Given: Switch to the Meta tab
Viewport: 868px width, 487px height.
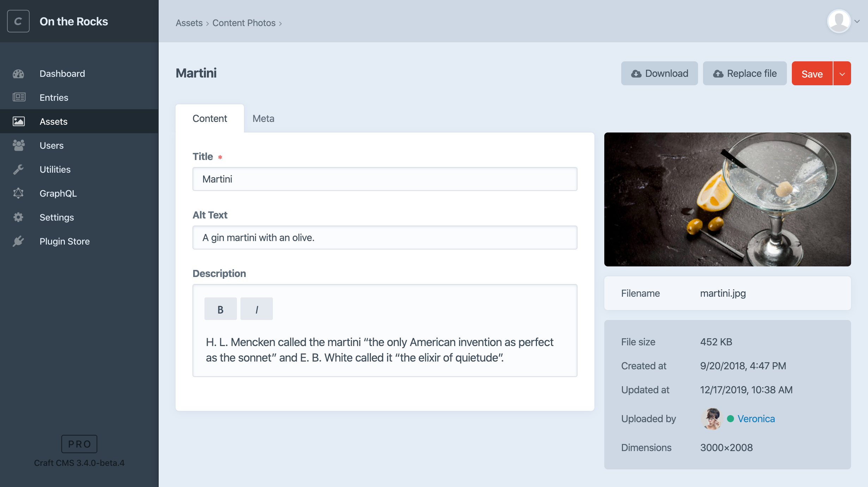Looking at the screenshot, I should [x=263, y=119].
